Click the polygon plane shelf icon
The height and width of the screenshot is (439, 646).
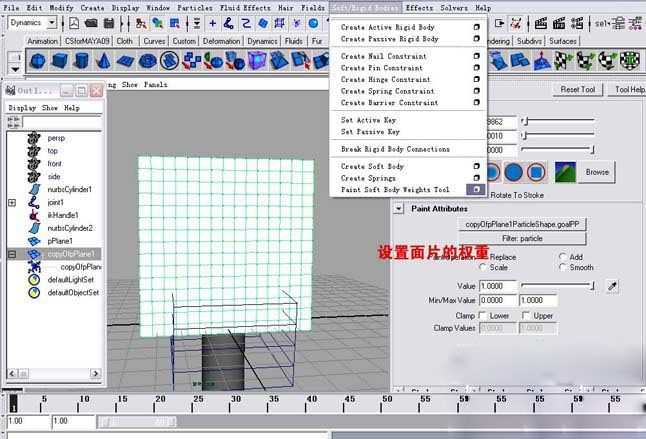point(125,61)
